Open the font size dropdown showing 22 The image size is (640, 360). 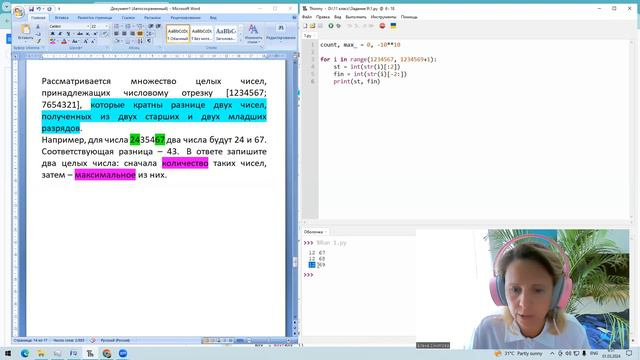[x=107, y=26]
